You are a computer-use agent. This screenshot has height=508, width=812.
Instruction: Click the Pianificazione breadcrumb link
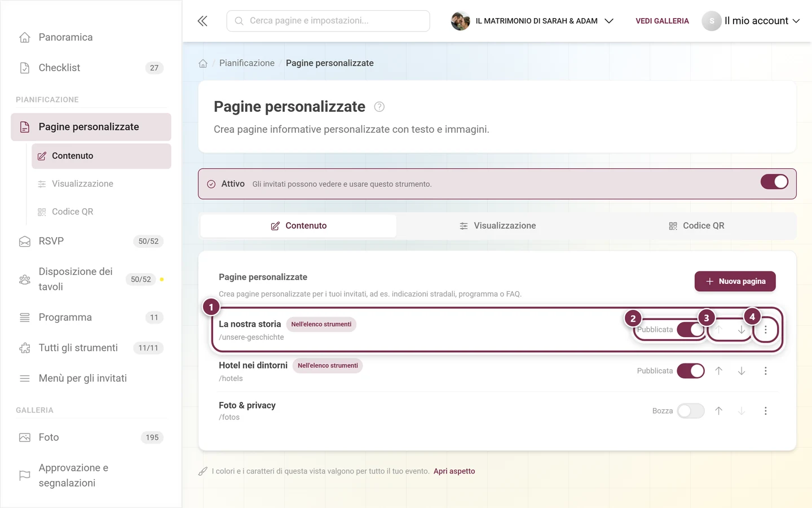[247, 63]
